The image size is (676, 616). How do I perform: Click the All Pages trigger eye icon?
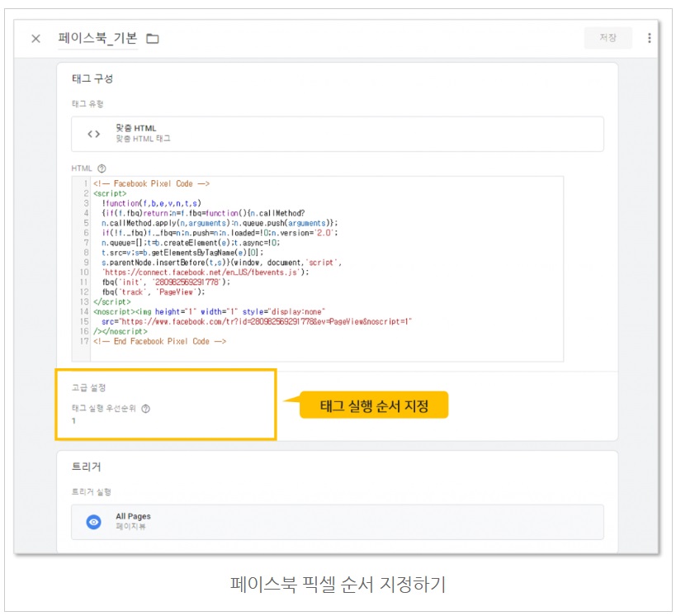pos(93,522)
